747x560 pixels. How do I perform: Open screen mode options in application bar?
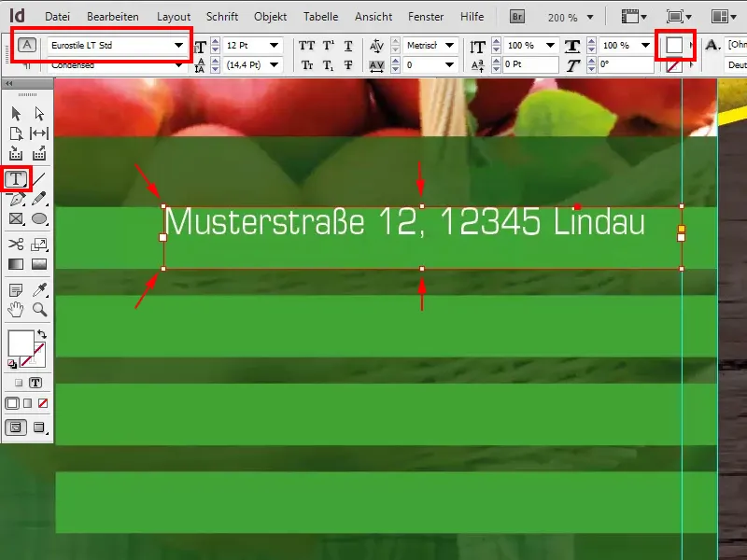679,17
